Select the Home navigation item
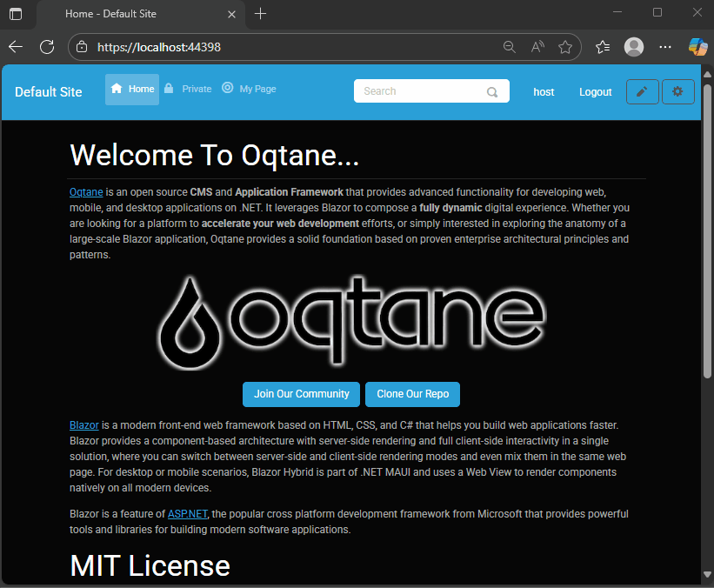This screenshot has width=714, height=588. (132, 89)
